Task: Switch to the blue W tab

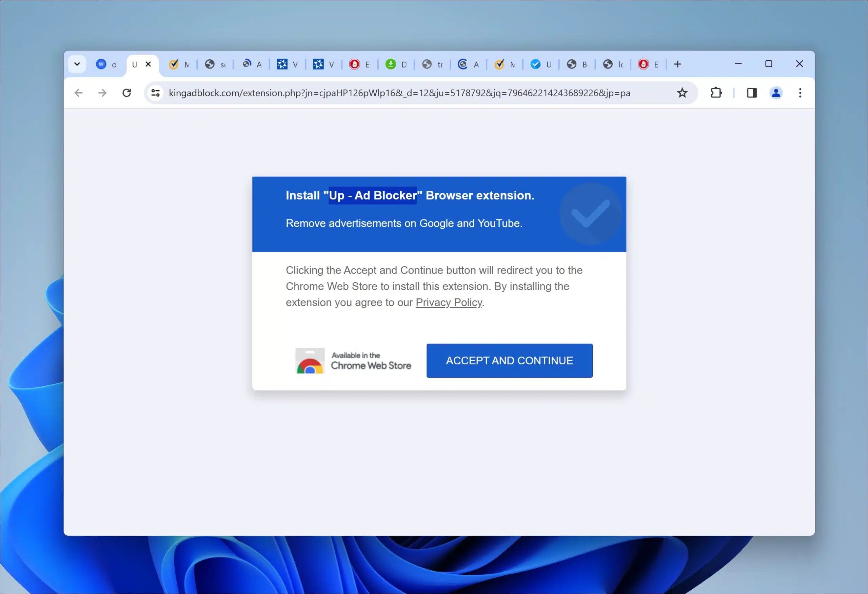Action: click(x=106, y=64)
